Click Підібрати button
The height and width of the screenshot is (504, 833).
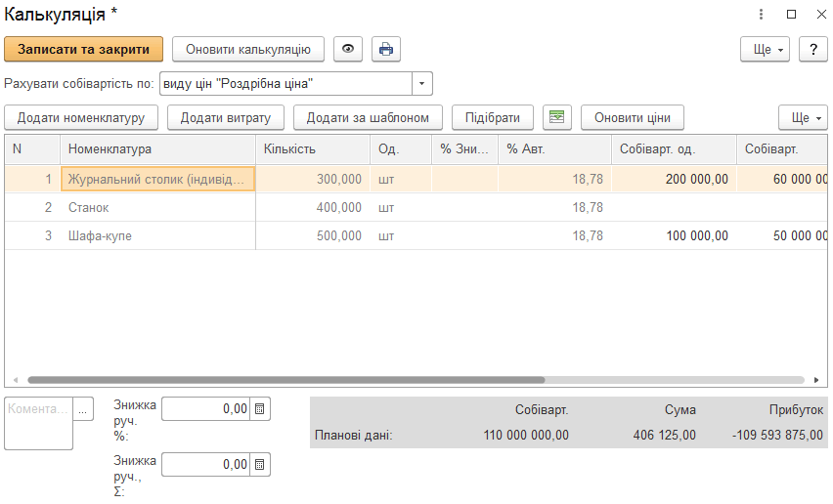pyautogui.click(x=493, y=117)
